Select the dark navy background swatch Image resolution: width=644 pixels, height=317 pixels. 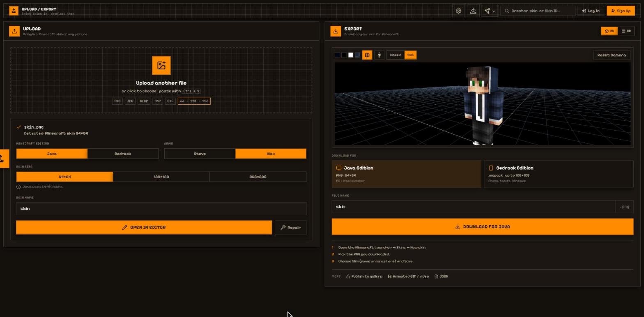click(x=337, y=55)
